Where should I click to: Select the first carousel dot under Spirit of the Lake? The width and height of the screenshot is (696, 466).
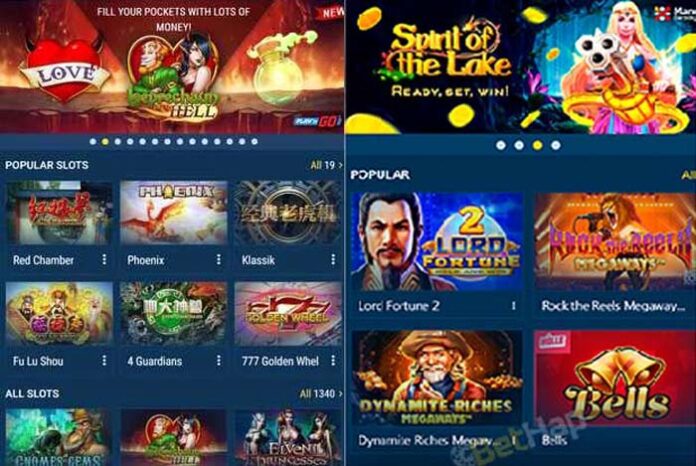tap(501, 145)
